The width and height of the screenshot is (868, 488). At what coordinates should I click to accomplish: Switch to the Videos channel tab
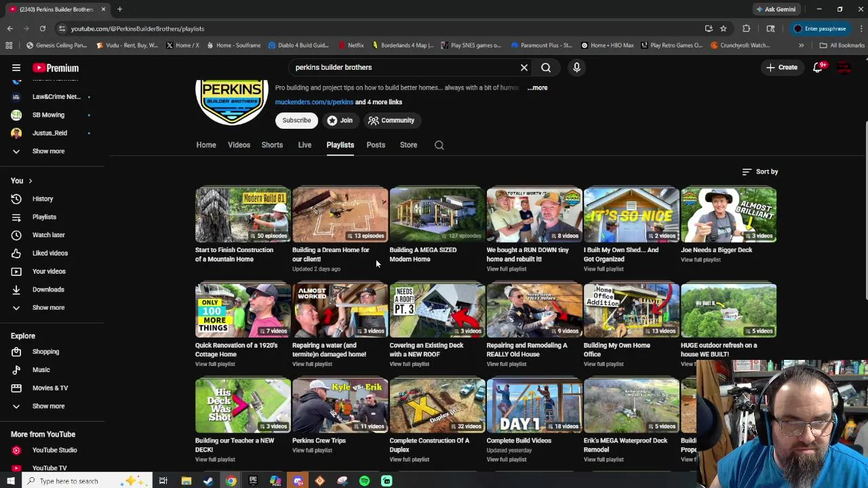tap(239, 145)
